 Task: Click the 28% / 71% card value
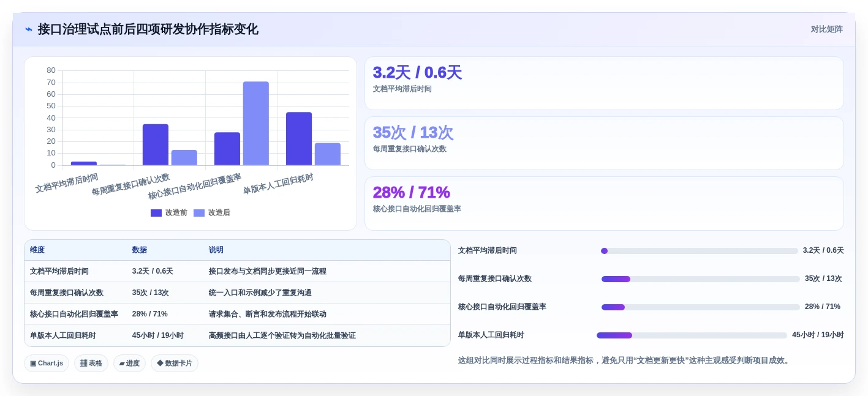412,192
